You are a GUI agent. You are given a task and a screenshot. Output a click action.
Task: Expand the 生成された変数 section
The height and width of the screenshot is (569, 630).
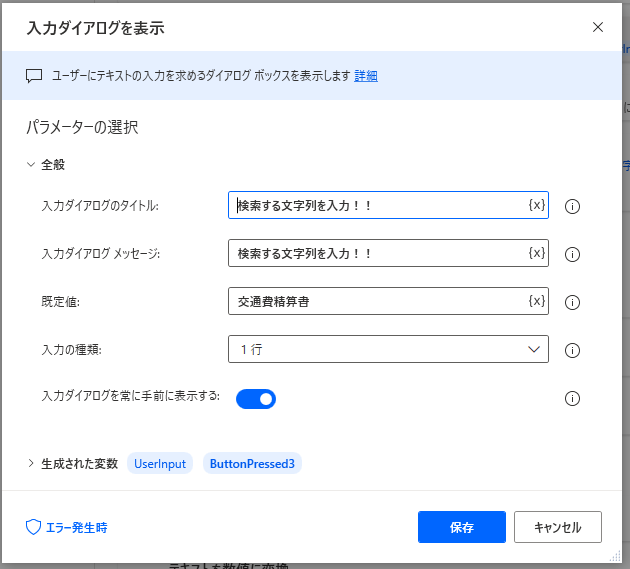31,464
